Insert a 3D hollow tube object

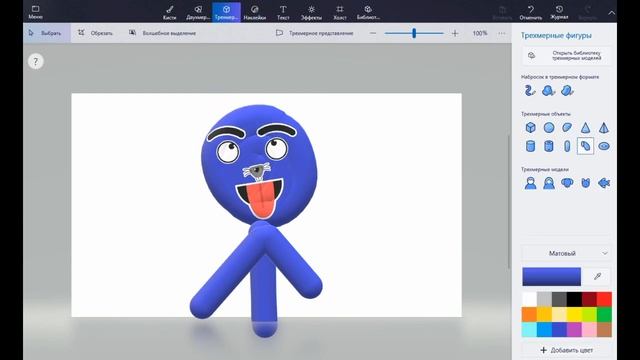549,146
